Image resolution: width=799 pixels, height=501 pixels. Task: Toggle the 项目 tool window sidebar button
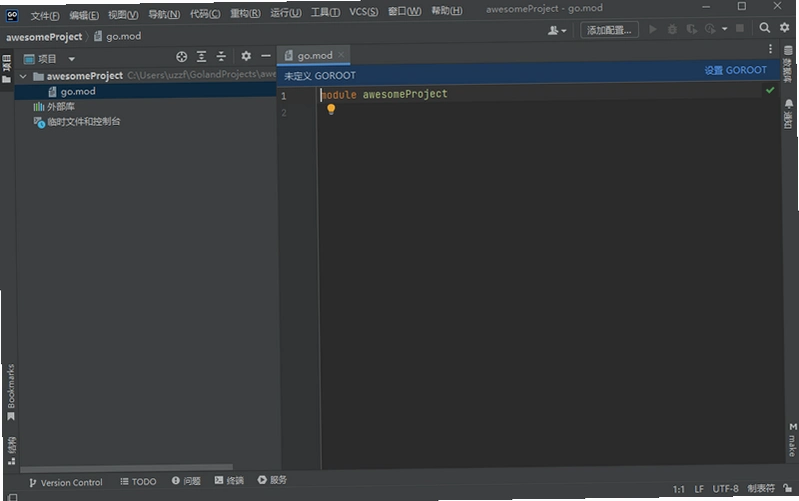[x=7, y=69]
